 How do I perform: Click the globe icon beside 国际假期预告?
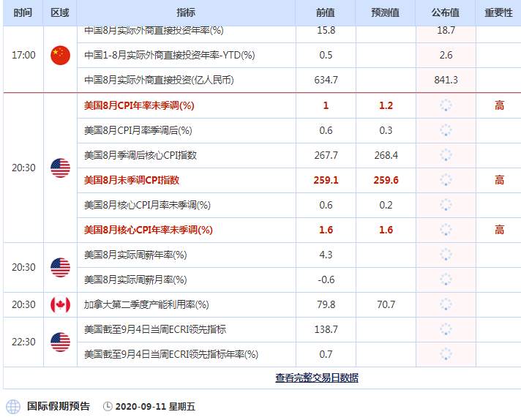(13, 406)
